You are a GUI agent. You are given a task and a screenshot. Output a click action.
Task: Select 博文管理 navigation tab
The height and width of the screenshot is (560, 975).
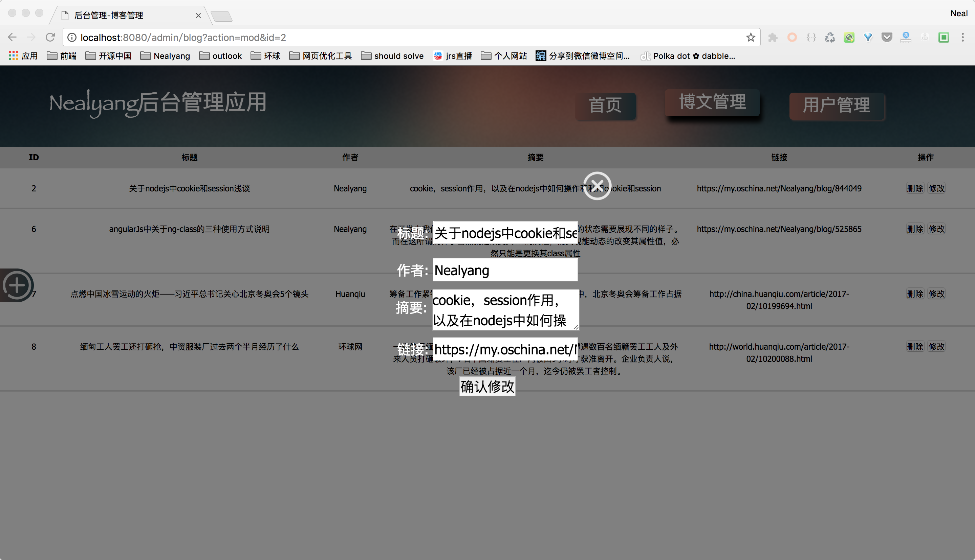[712, 102]
